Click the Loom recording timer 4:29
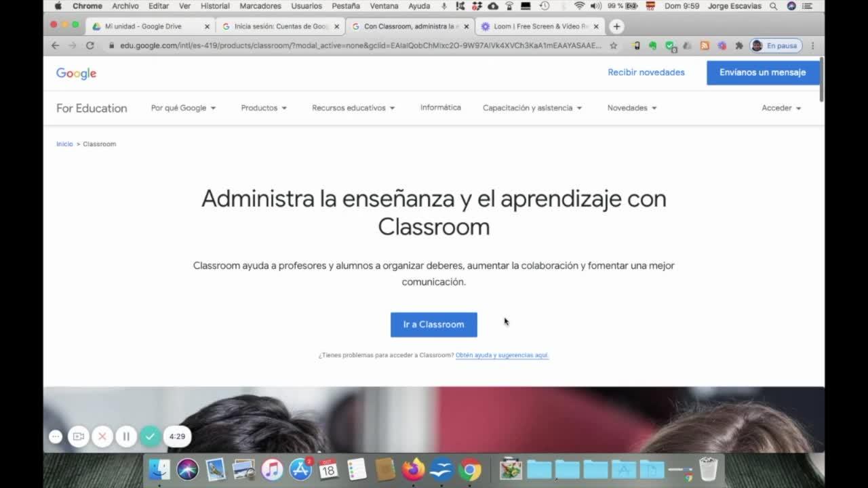The width and height of the screenshot is (868, 488). pos(177,436)
